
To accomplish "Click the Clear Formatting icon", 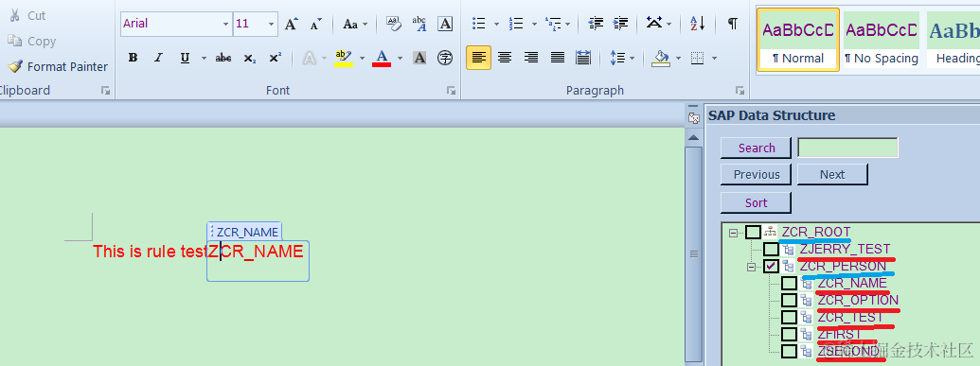I will click(393, 24).
